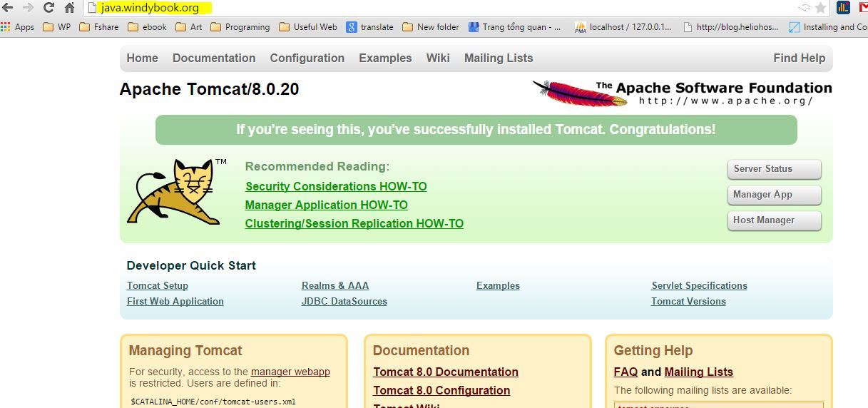Open the JDBC DataSources link
Screen dimensions: 868x408
pos(344,302)
